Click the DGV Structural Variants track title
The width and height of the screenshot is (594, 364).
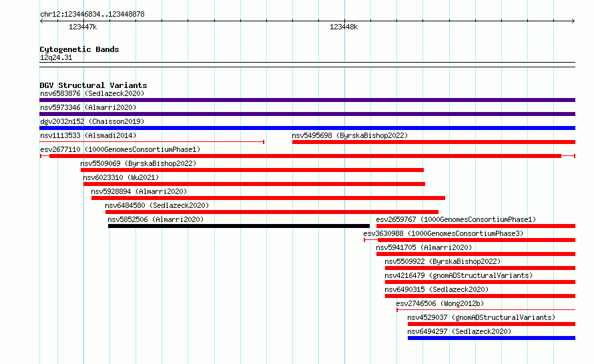pos(93,85)
